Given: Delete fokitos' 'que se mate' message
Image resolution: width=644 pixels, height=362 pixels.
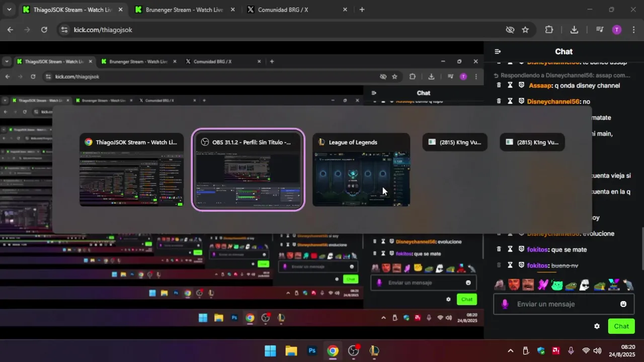Looking at the screenshot, I should pyautogui.click(x=499, y=249).
